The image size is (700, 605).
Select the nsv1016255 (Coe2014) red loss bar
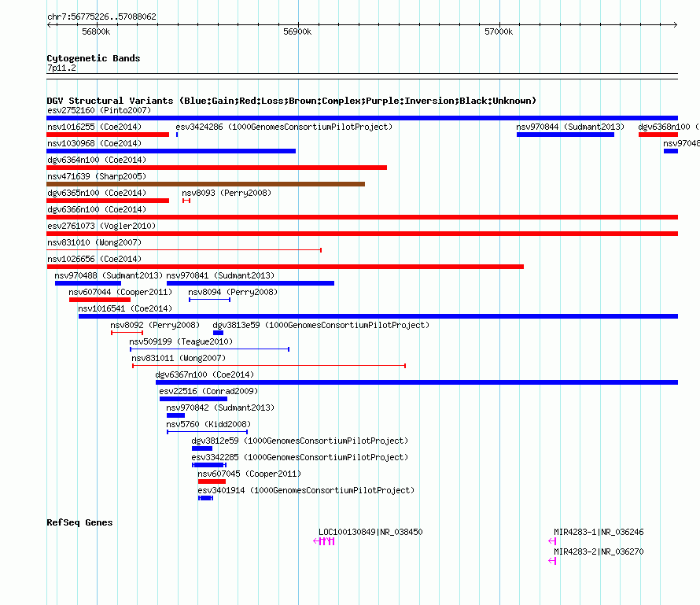108,135
